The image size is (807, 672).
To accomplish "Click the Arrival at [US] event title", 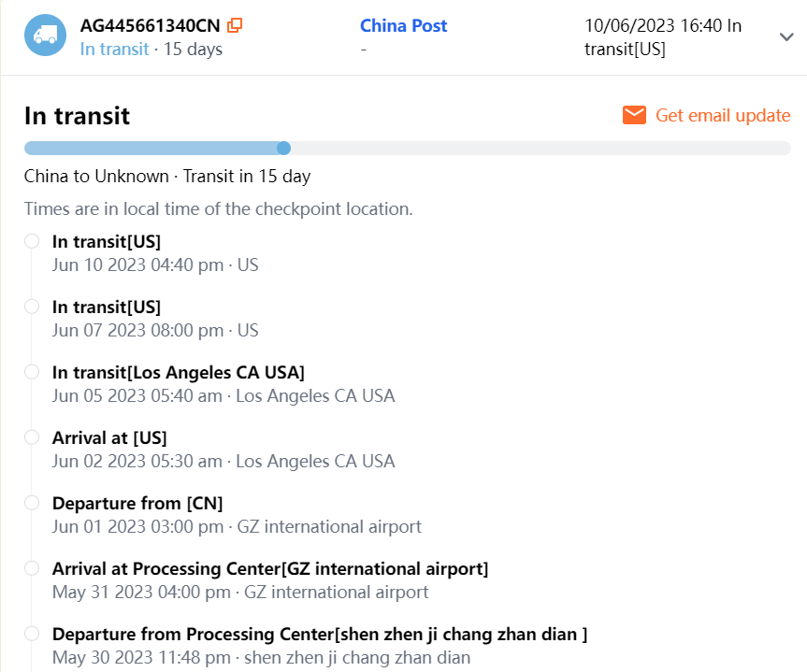I will pos(109,437).
